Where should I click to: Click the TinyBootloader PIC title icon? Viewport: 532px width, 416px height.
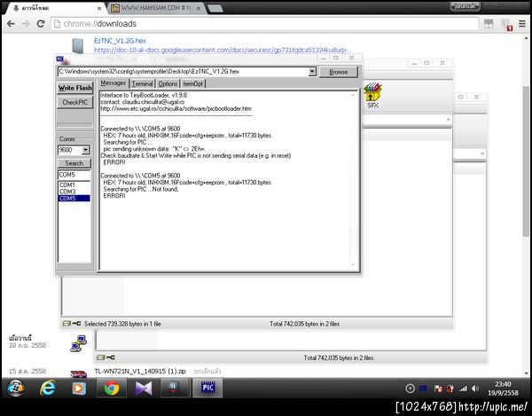tap(60, 59)
